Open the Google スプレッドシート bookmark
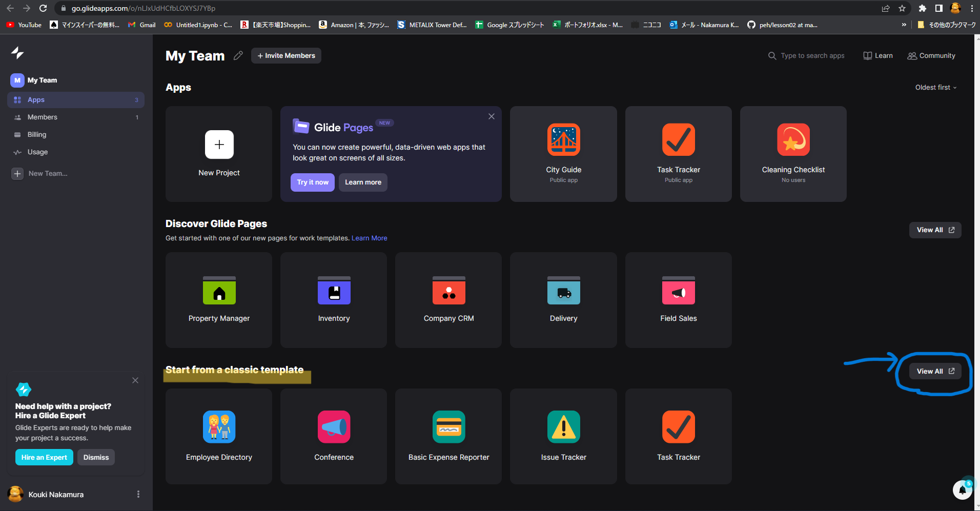Image resolution: width=980 pixels, height=511 pixels. (x=510, y=25)
